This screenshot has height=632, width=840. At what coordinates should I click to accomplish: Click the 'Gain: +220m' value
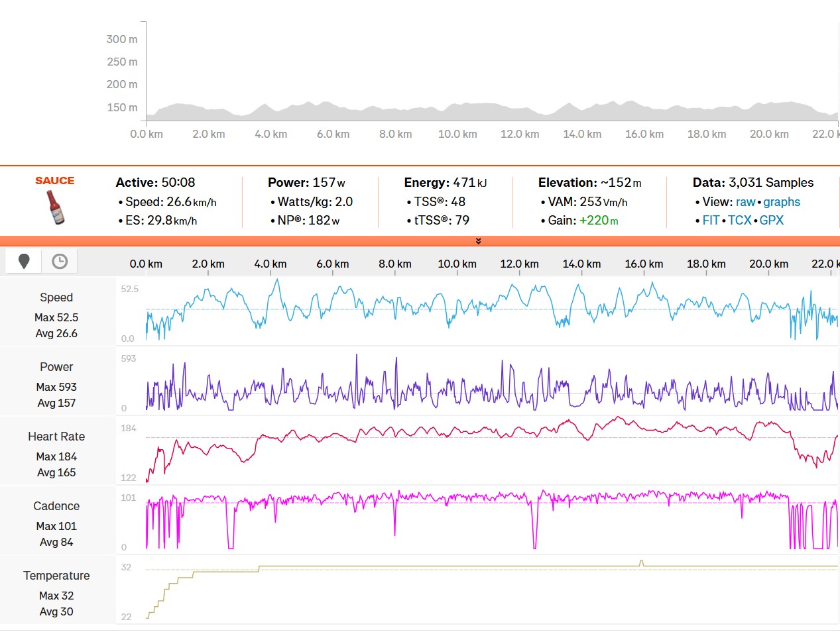pos(583,221)
